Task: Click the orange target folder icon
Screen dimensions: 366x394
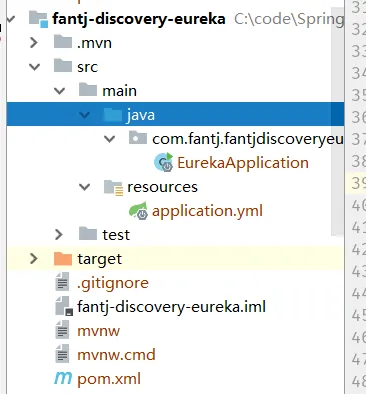Action: click(63, 259)
